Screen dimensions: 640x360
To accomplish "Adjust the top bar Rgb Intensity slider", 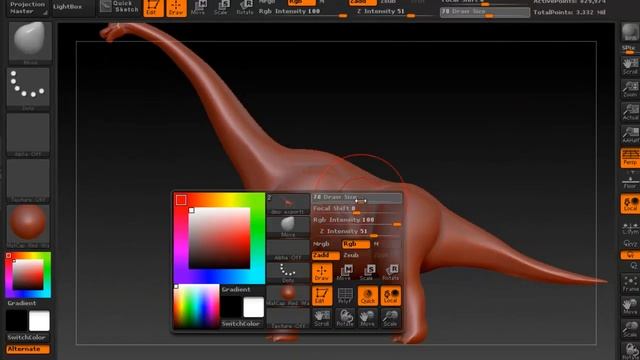I will (303, 13).
